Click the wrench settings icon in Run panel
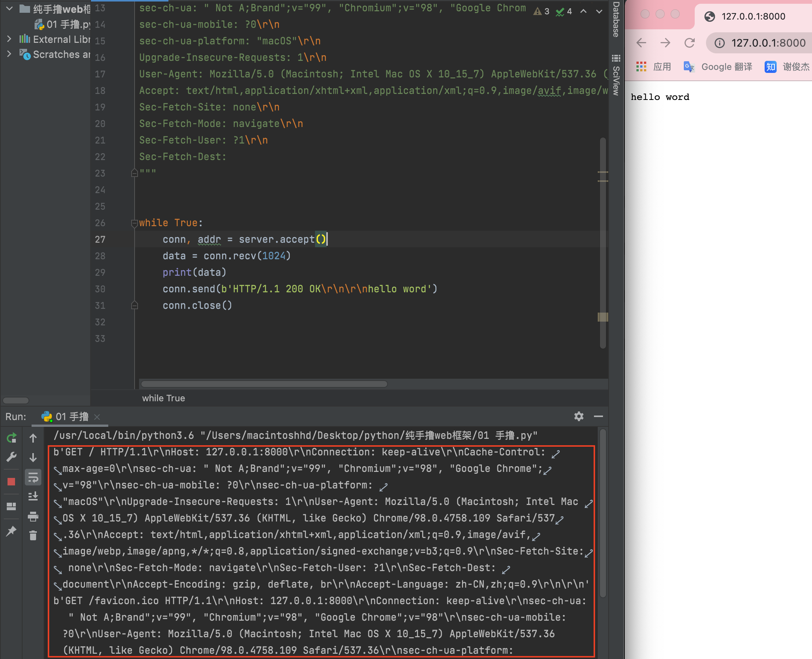The height and width of the screenshot is (659, 812). [11, 457]
